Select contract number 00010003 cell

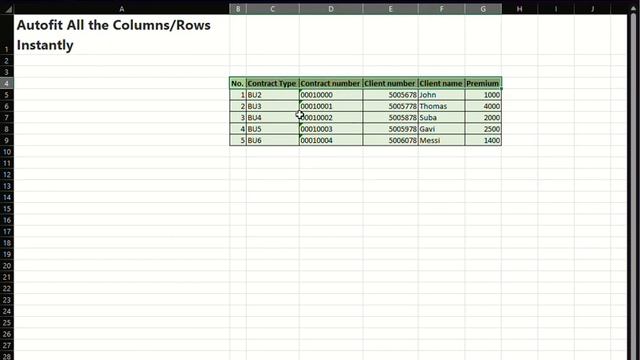click(x=331, y=129)
